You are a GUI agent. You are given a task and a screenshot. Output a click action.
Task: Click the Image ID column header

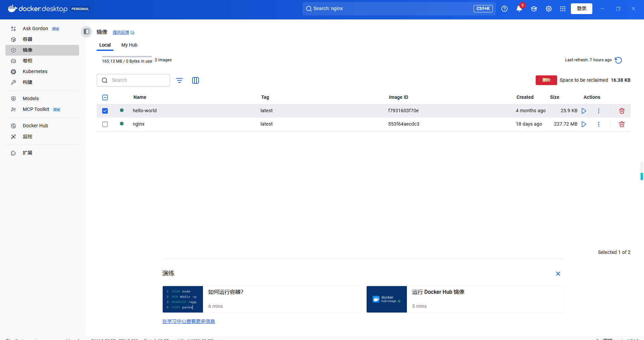(398, 97)
